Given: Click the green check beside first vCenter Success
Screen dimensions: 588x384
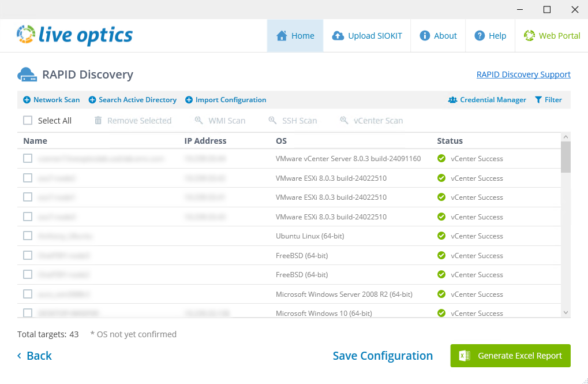Looking at the screenshot, I should tap(441, 158).
